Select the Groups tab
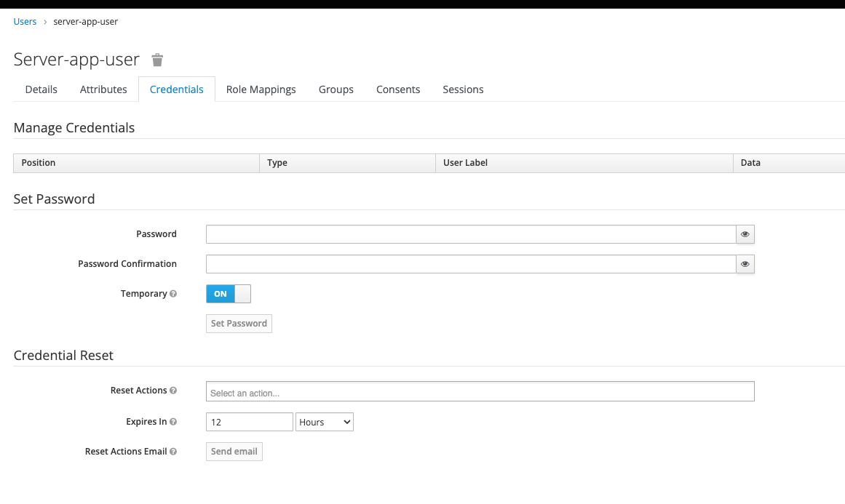Screen dimensions: 845x504 pyautogui.click(x=336, y=89)
